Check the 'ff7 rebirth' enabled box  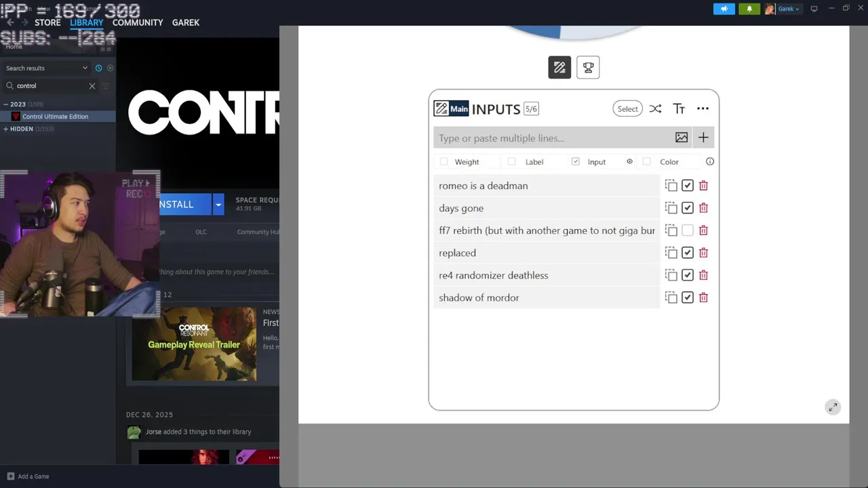[688, 230]
